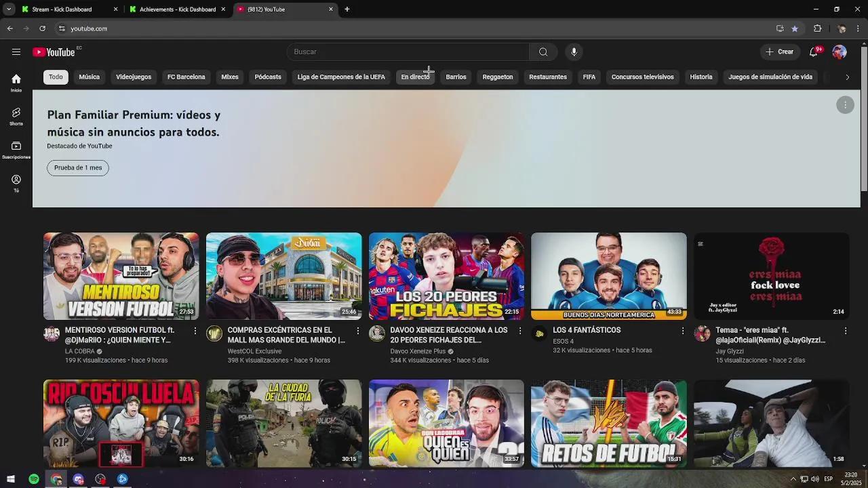Select Juegos de simulación de vida chip
The width and height of the screenshot is (868, 488).
tap(770, 77)
